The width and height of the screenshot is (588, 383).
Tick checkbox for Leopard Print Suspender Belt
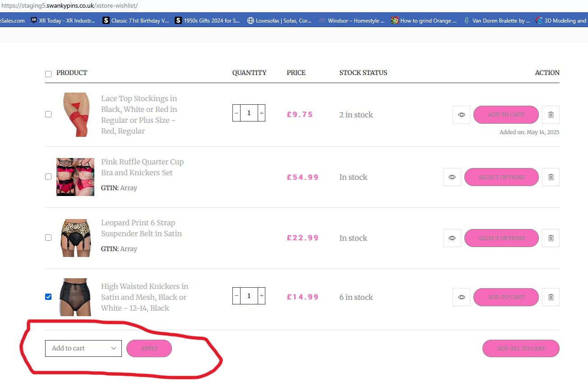tap(48, 238)
